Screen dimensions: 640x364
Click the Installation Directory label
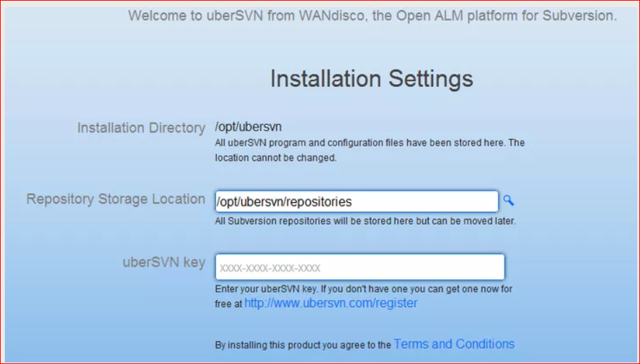click(x=141, y=128)
